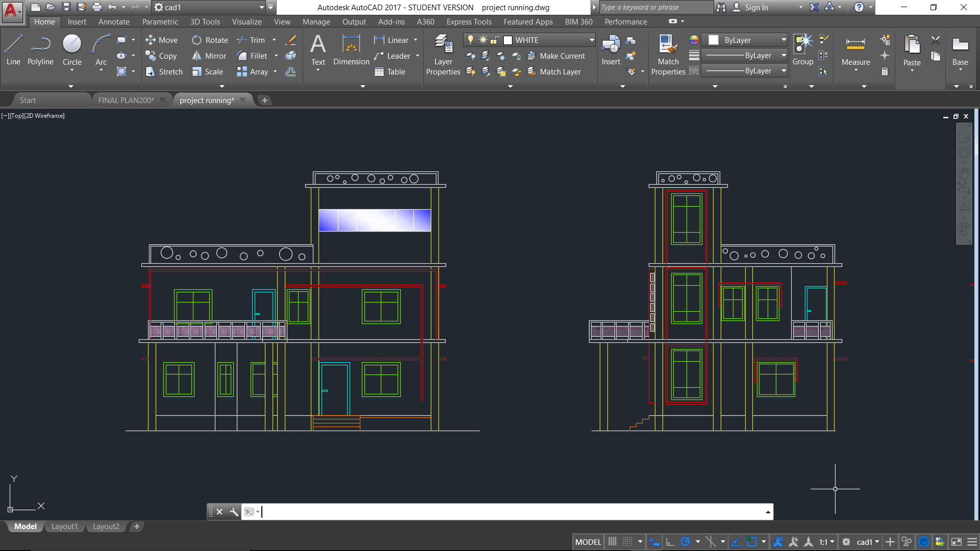
Task: Activate the Arc tool
Action: 101,50
